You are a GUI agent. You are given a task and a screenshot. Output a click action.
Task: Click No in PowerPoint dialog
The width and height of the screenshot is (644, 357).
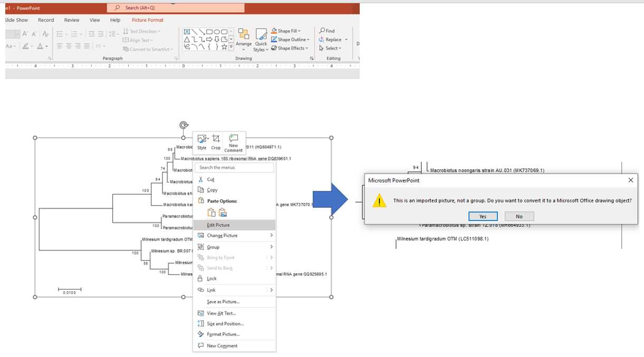coord(519,216)
